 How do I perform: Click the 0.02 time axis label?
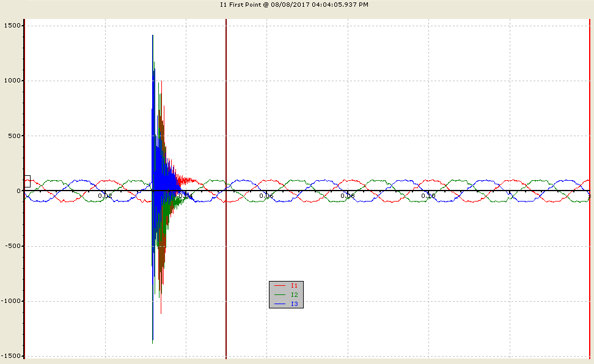(x=105, y=196)
